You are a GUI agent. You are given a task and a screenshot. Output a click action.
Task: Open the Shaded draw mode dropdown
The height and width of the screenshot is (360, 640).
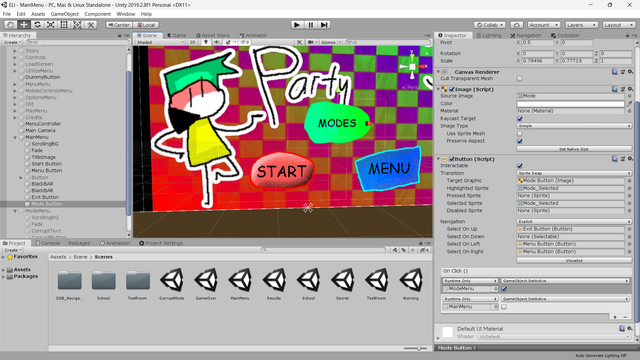[160, 42]
